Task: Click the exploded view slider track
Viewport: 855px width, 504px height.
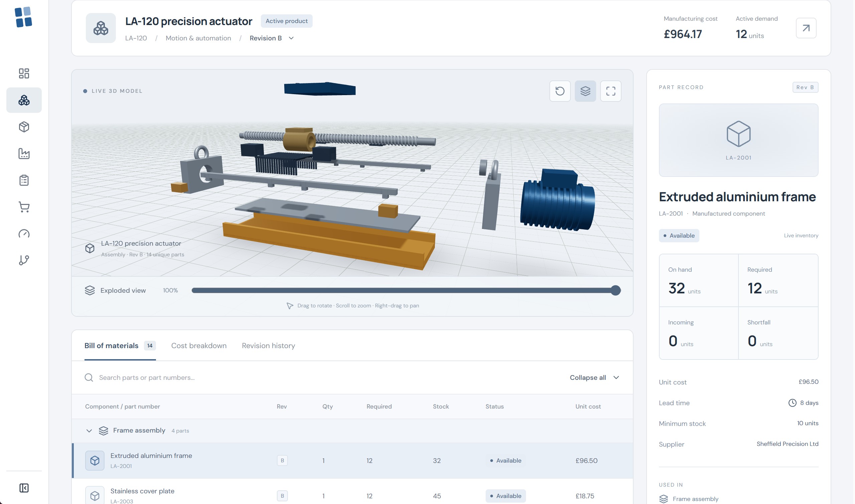Action: coord(406,290)
